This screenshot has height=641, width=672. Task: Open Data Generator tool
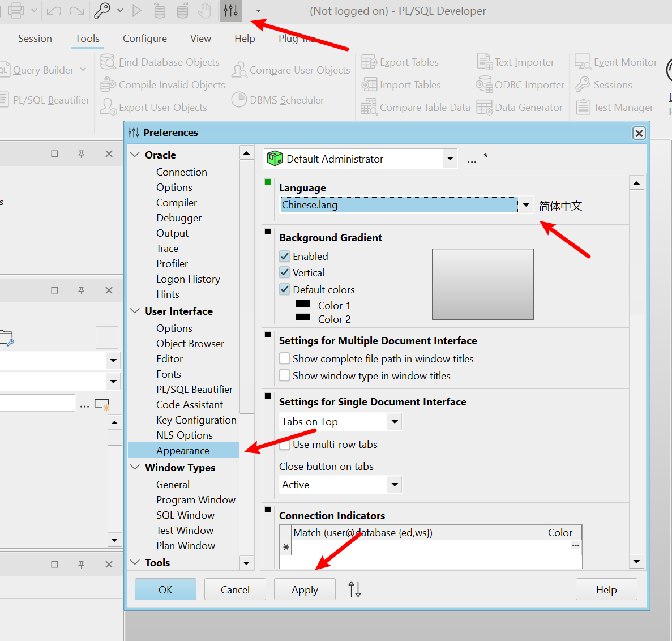520,107
